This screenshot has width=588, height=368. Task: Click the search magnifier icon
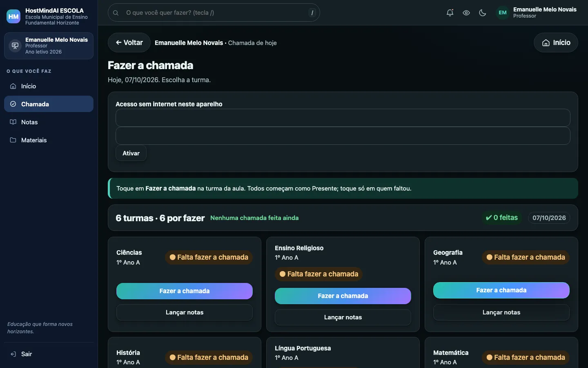116,13
